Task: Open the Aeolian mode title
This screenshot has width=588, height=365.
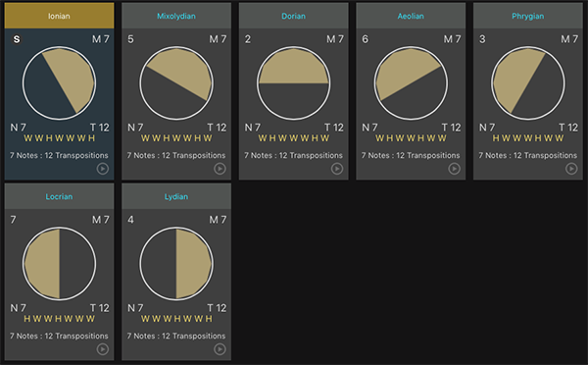Action: [411, 16]
